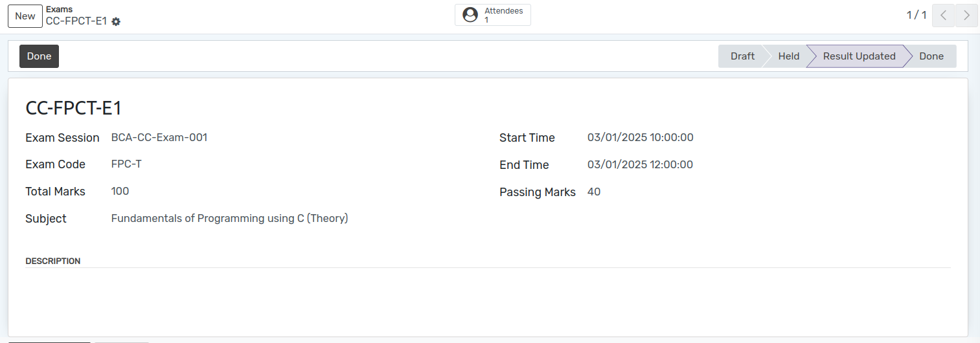Click the Attendees person icon

470,15
